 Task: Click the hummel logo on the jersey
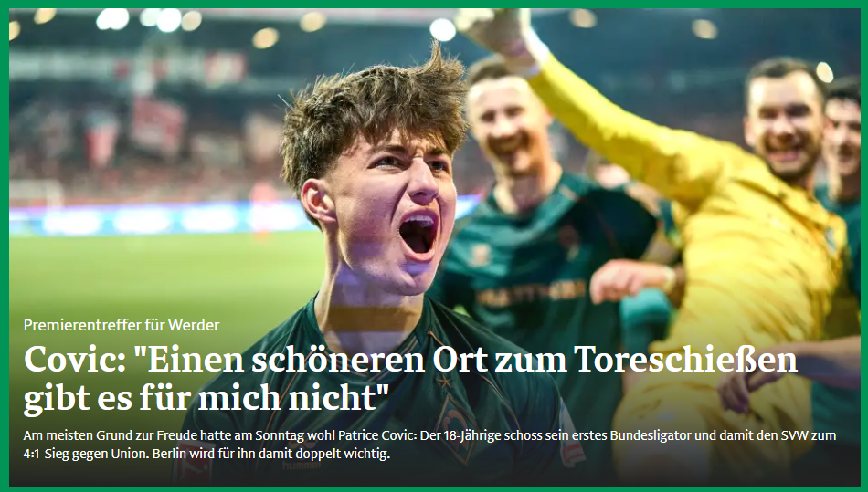tap(302, 466)
